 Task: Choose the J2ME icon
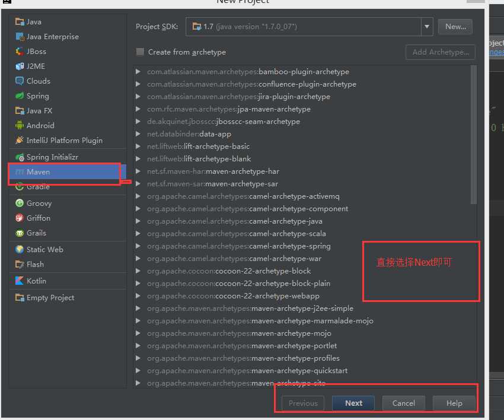pyautogui.click(x=20, y=66)
